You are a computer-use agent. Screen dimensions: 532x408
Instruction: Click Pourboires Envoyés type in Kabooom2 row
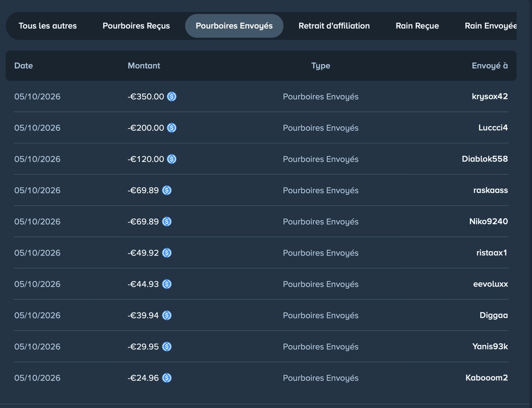[x=321, y=378]
